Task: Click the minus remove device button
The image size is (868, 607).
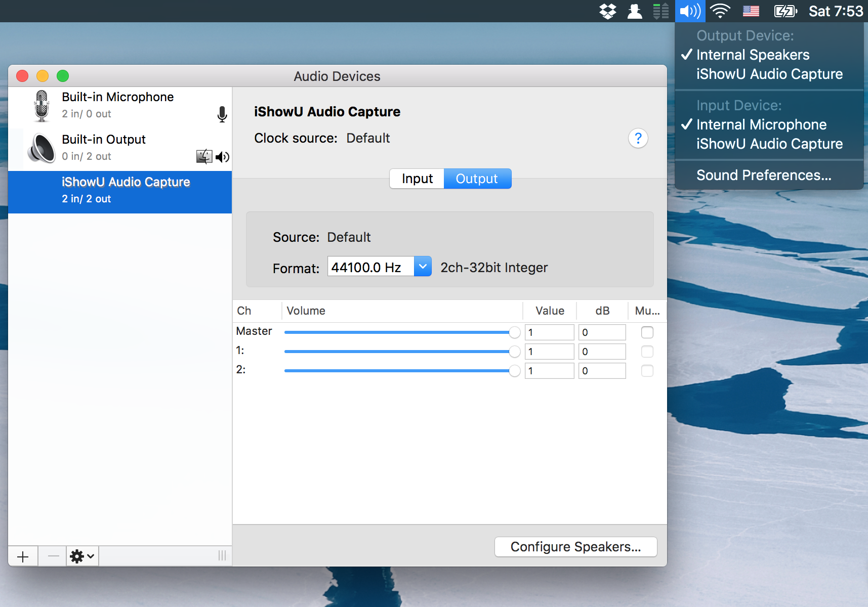Action: 53,556
